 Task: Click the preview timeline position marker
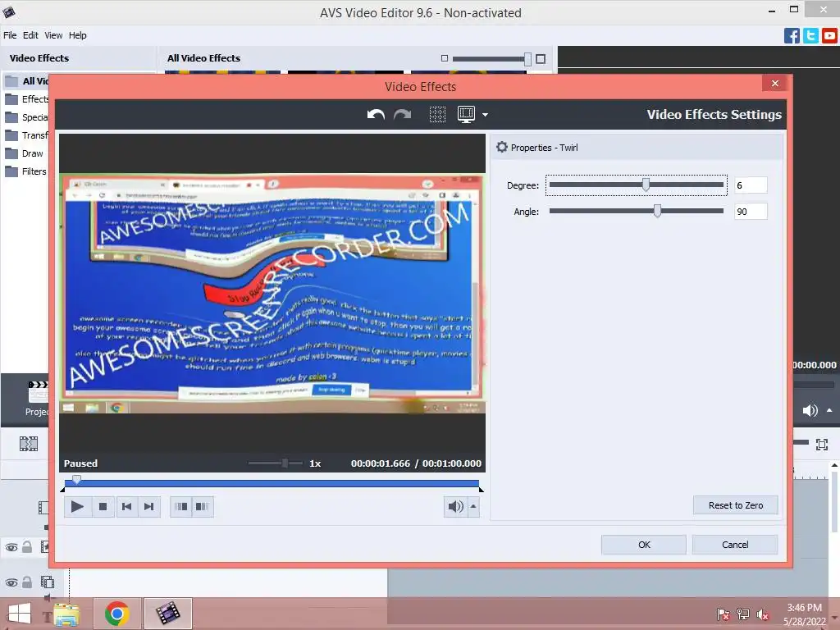tap(76, 479)
